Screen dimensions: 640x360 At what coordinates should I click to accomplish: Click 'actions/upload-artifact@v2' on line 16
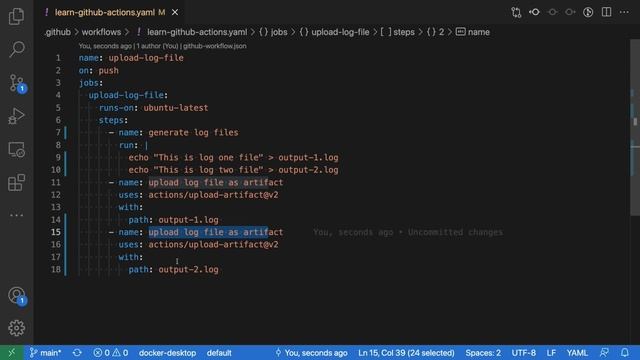[x=213, y=244]
